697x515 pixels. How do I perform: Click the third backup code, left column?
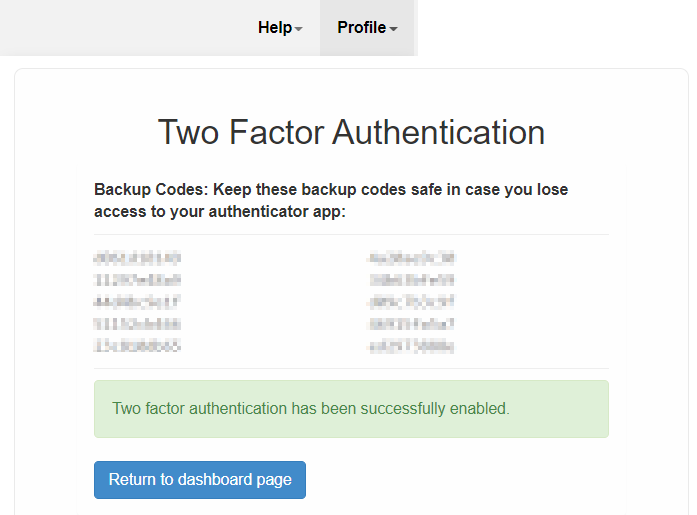point(136,301)
